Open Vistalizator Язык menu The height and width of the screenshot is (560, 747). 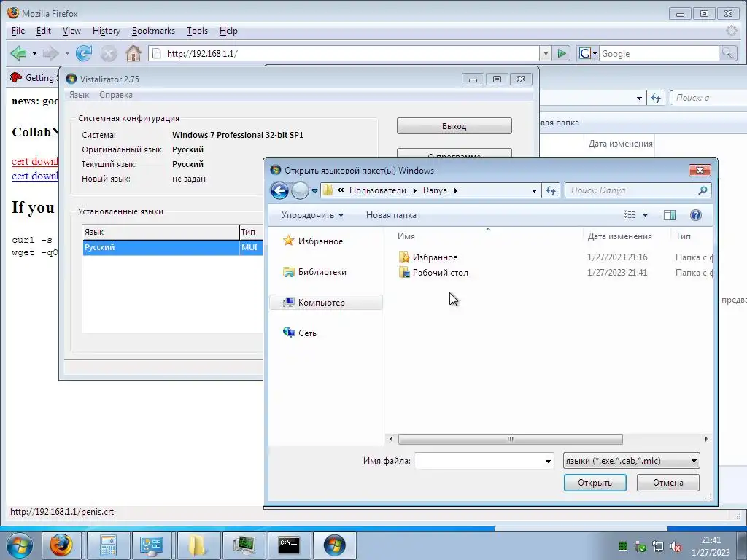(79, 95)
